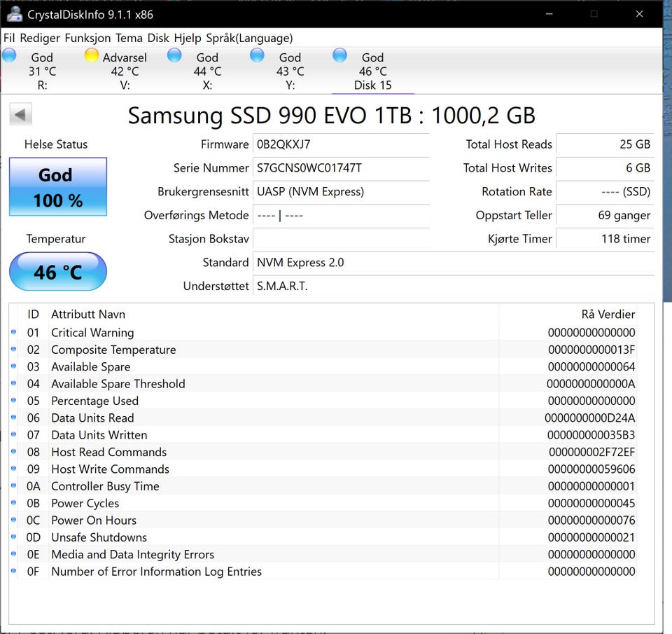
Task: Click the CrystalDiskInfo app icon in title bar
Action: point(15,14)
